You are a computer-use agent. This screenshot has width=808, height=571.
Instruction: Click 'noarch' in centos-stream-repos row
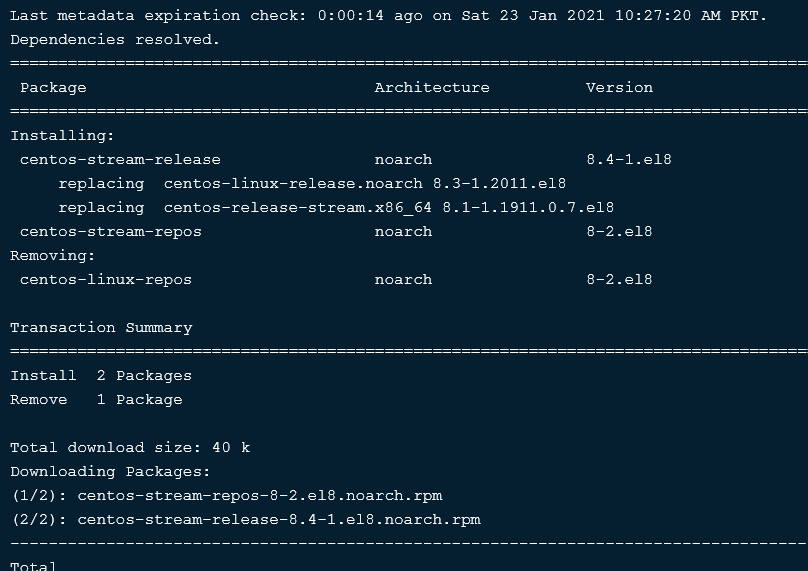(403, 232)
